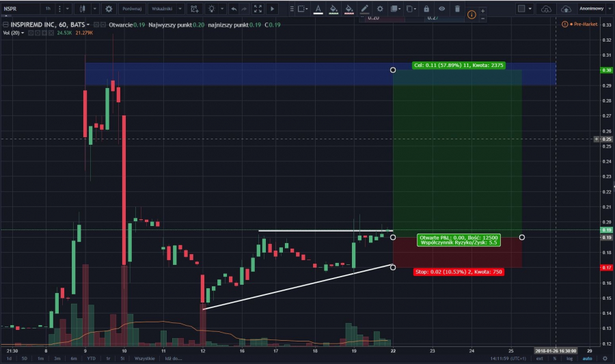
Task: Click the Porównaj compare button
Action: [131, 9]
